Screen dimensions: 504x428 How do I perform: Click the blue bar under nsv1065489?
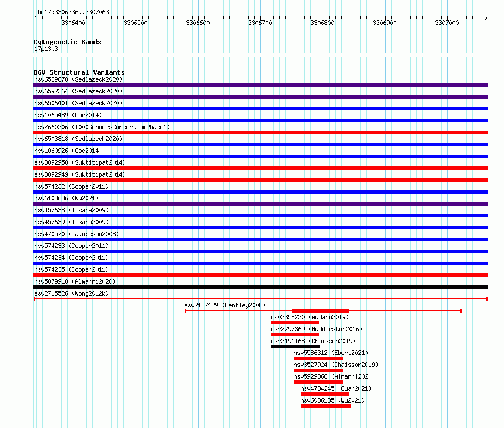point(260,121)
